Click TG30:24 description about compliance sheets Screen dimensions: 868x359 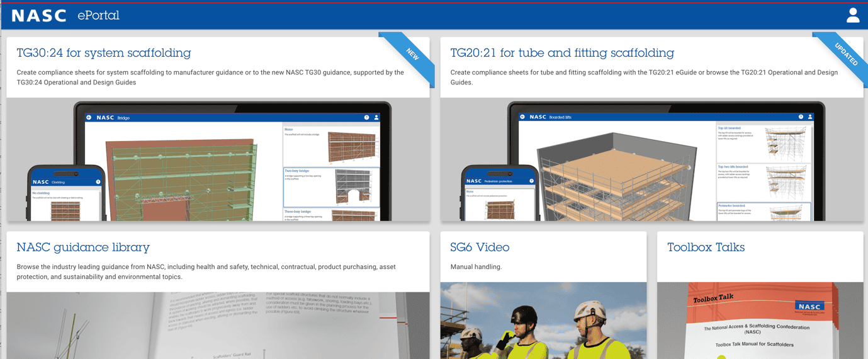click(210, 77)
